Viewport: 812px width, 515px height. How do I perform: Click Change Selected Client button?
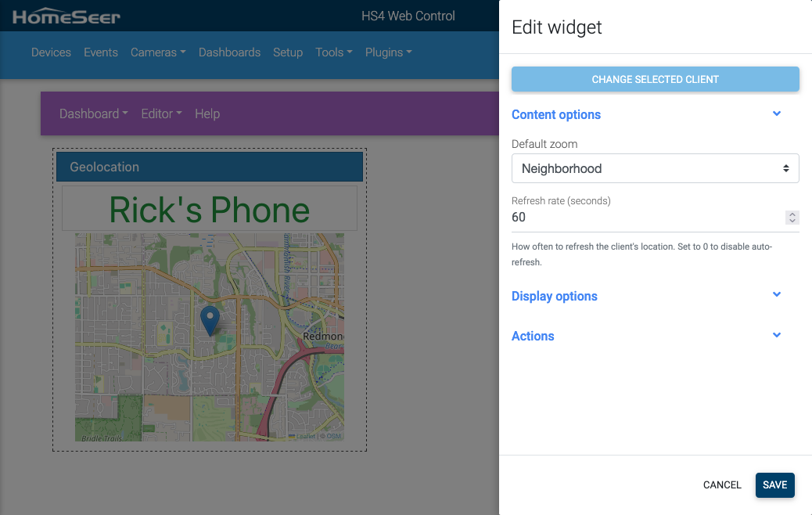point(655,79)
